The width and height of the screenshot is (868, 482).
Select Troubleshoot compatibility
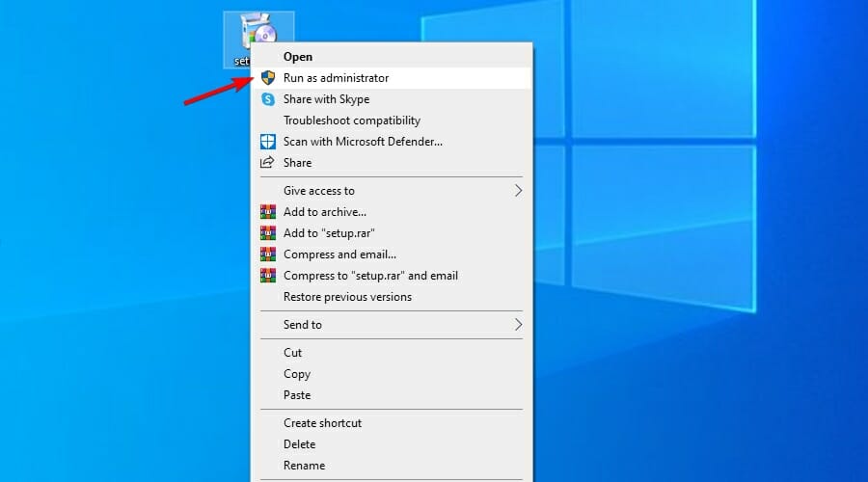pyautogui.click(x=351, y=120)
